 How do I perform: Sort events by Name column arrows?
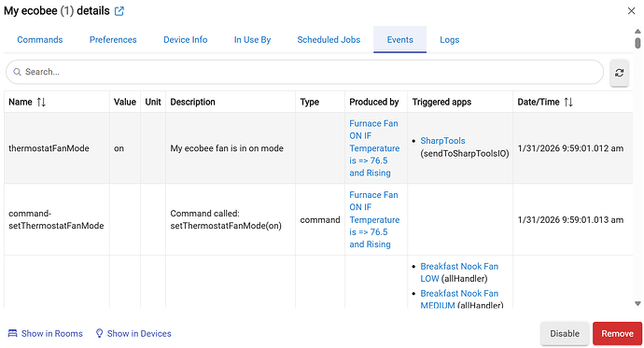41,102
